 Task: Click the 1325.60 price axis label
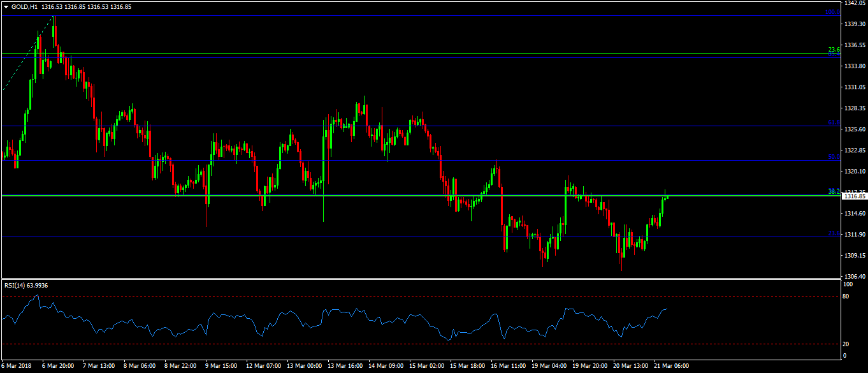[x=854, y=129]
